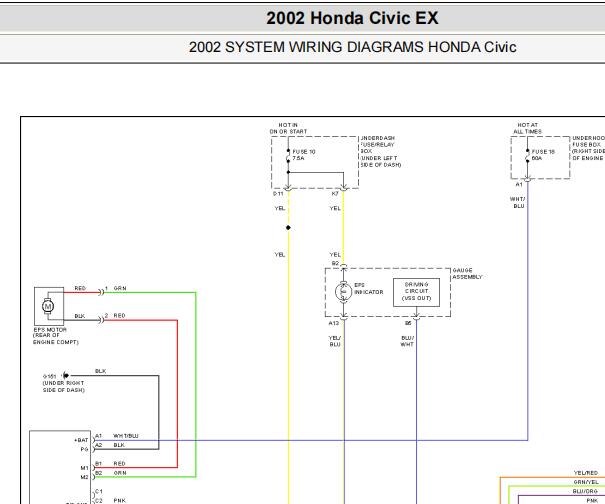
Task: Click the "BLK" label on the G451 ground wire
Action: [x=100, y=371]
